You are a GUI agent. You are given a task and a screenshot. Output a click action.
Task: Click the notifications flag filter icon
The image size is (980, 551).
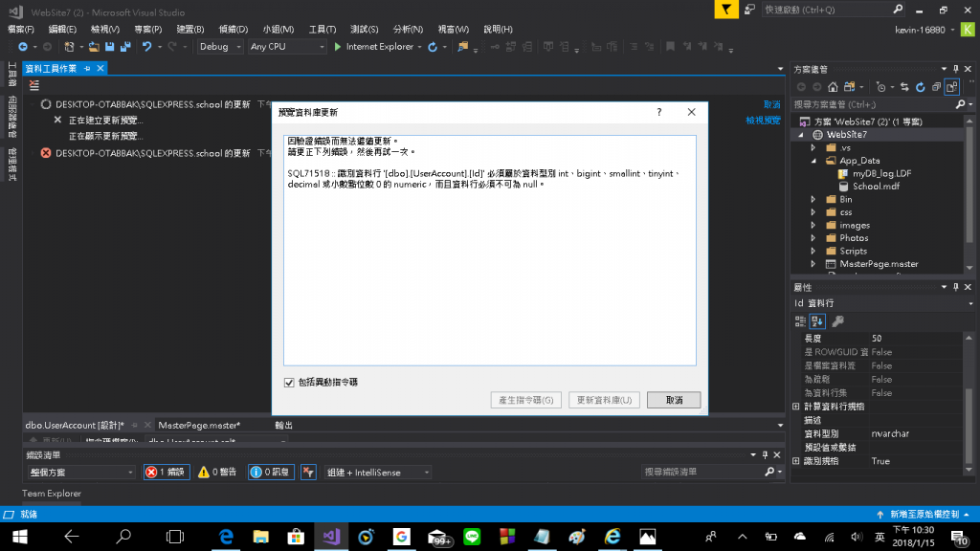[x=726, y=10]
